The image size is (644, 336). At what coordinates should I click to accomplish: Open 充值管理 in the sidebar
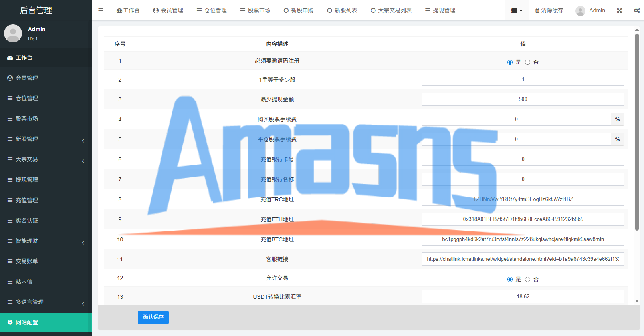click(x=46, y=200)
